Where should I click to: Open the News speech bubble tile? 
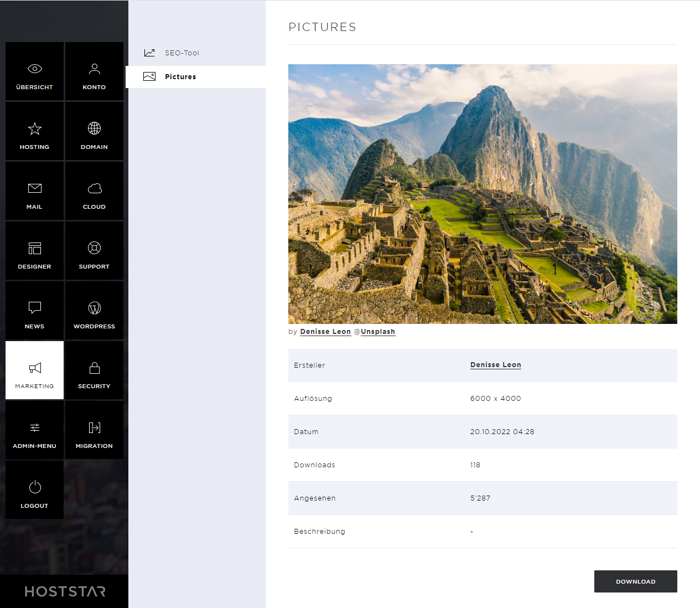34,311
